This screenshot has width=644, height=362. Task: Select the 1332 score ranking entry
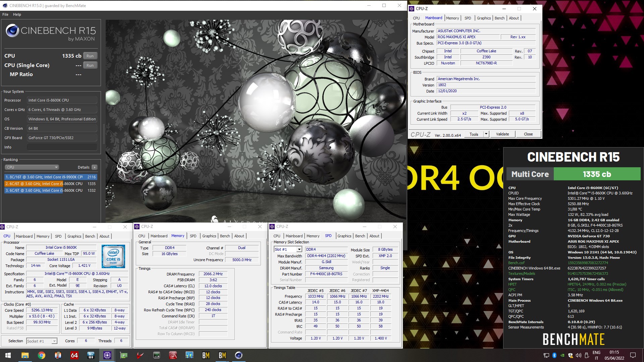(51, 190)
